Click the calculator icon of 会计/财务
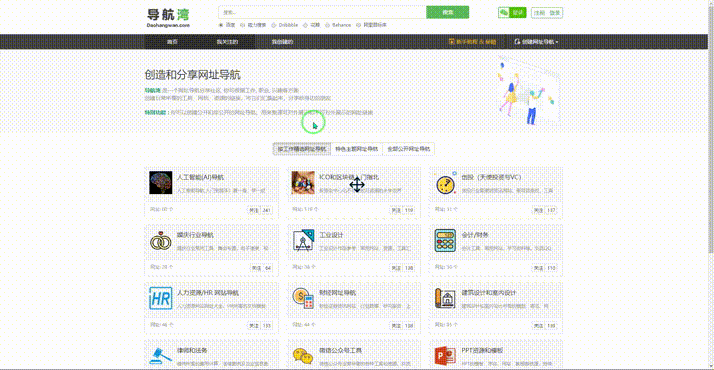 coord(446,241)
